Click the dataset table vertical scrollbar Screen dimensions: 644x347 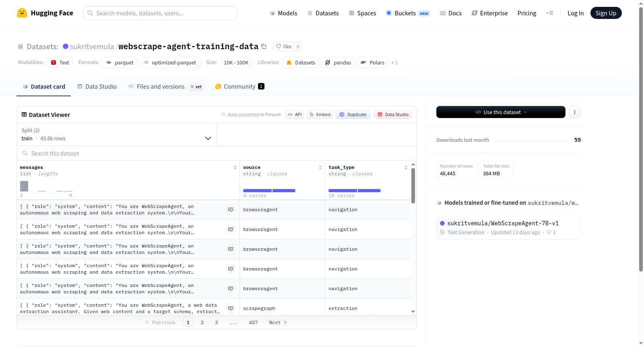[413, 185]
